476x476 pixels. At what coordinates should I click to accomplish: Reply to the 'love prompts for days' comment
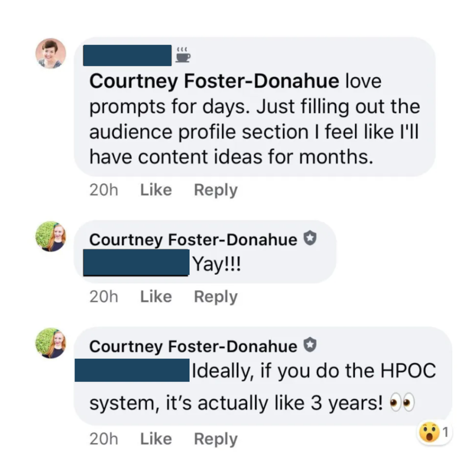point(216,190)
